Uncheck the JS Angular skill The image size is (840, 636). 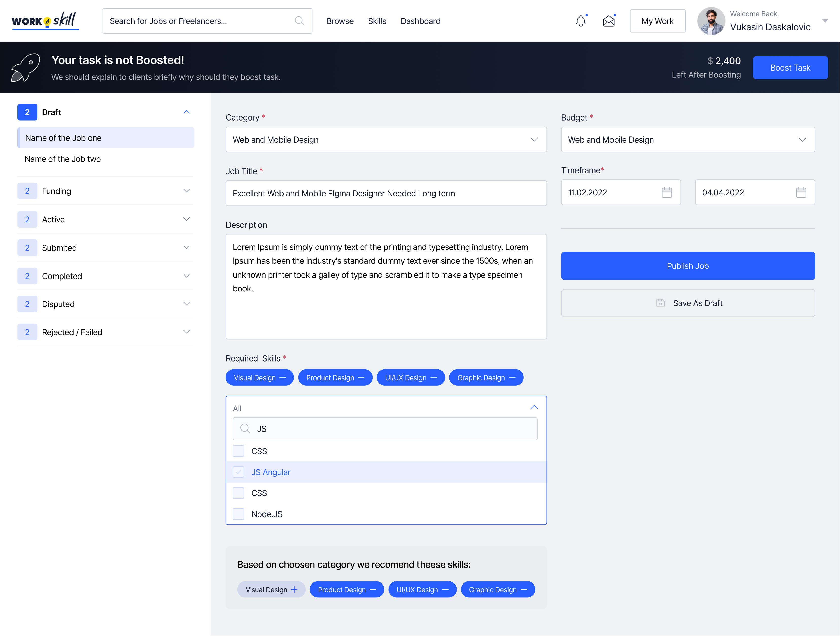point(238,472)
